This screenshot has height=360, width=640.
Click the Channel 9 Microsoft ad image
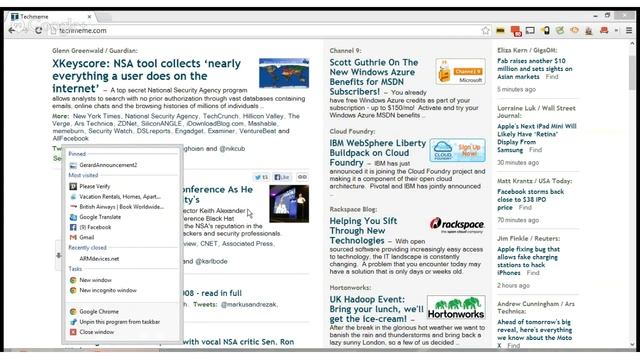[x=460, y=71]
